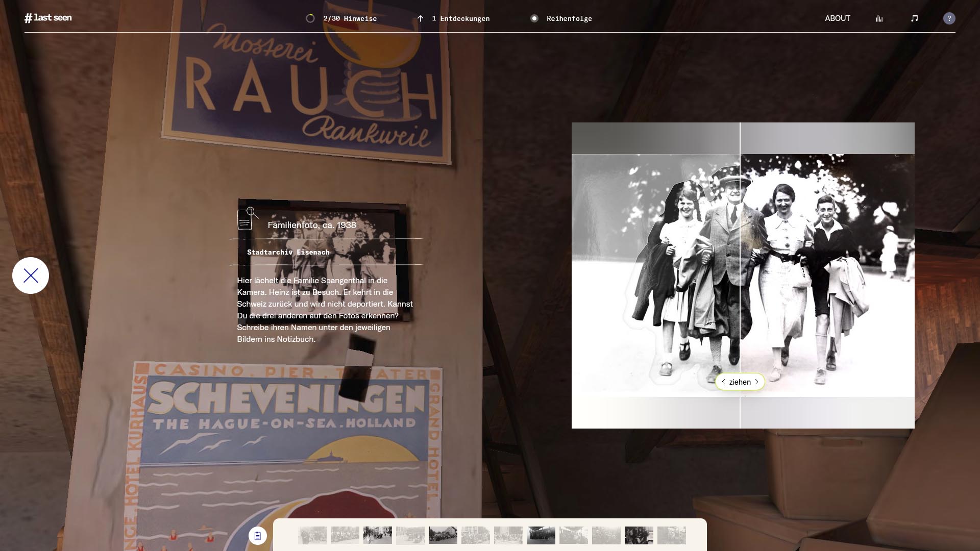Viewport: 980px width, 551px height.
Task: Toggle the music note sound icon
Action: (x=914, y=18)
